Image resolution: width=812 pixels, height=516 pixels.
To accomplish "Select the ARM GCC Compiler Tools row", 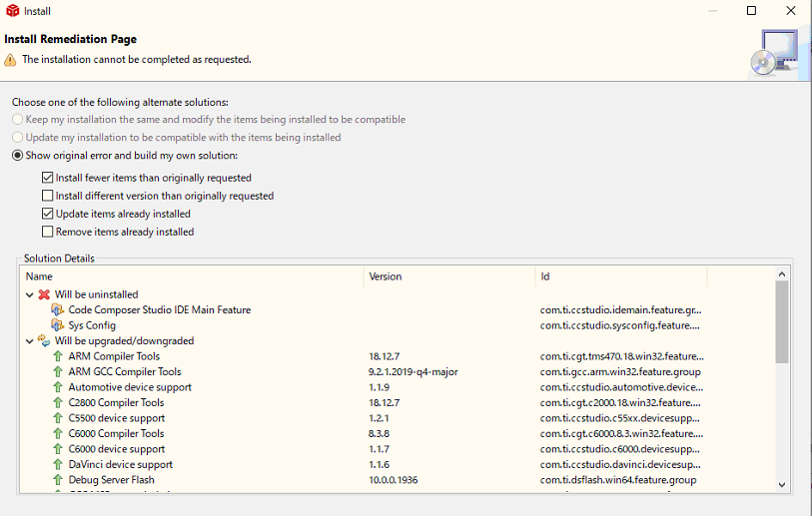I will click(125, 372).
